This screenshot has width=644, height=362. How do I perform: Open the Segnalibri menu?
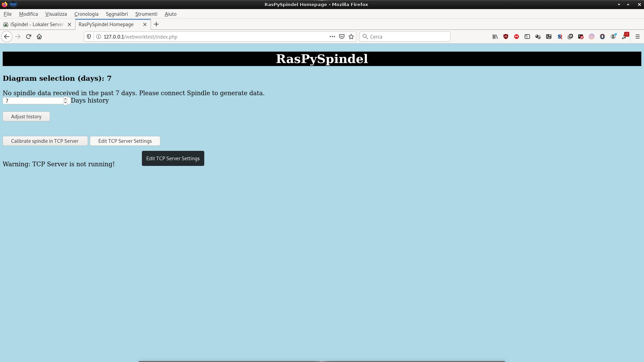coord(117,14)
